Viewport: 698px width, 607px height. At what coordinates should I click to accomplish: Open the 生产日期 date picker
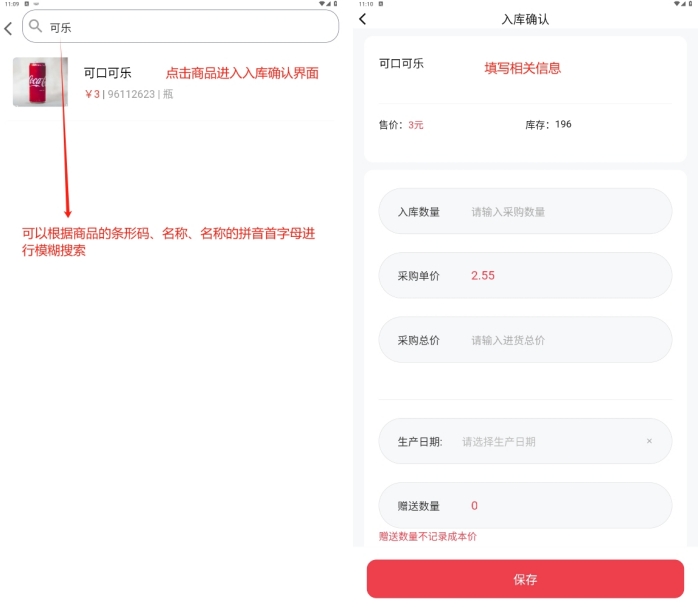click(540, 441)
